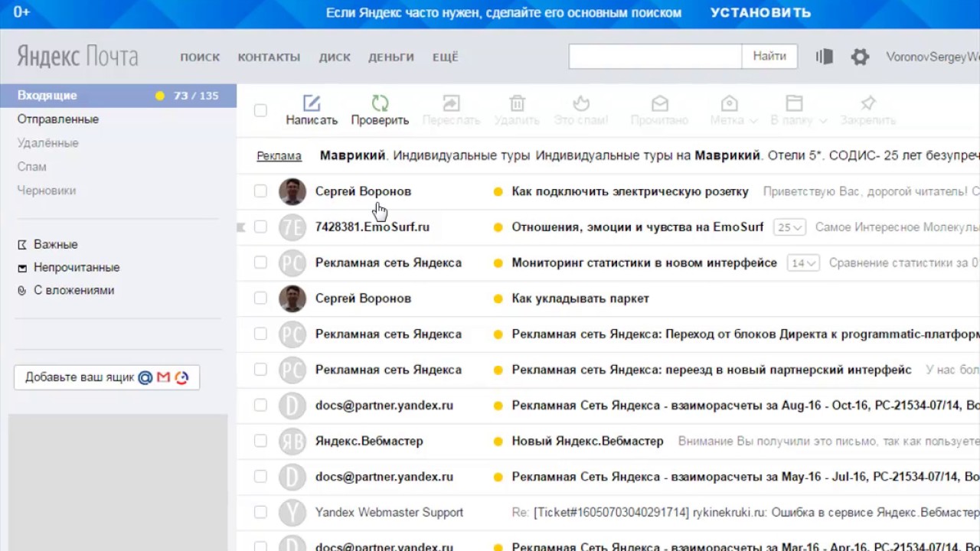Open the email Как укладывать паркет
980x551 pixels.
pyautogui.click(x=580, y=298)
